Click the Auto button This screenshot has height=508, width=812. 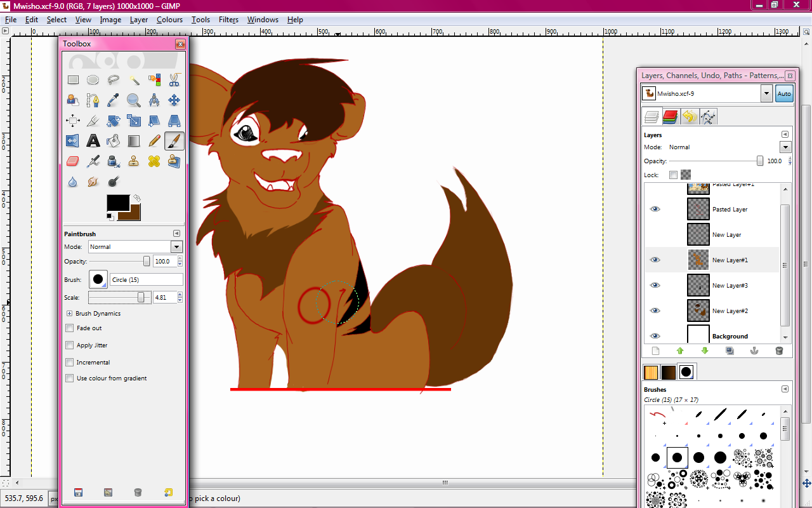(784, 93)
